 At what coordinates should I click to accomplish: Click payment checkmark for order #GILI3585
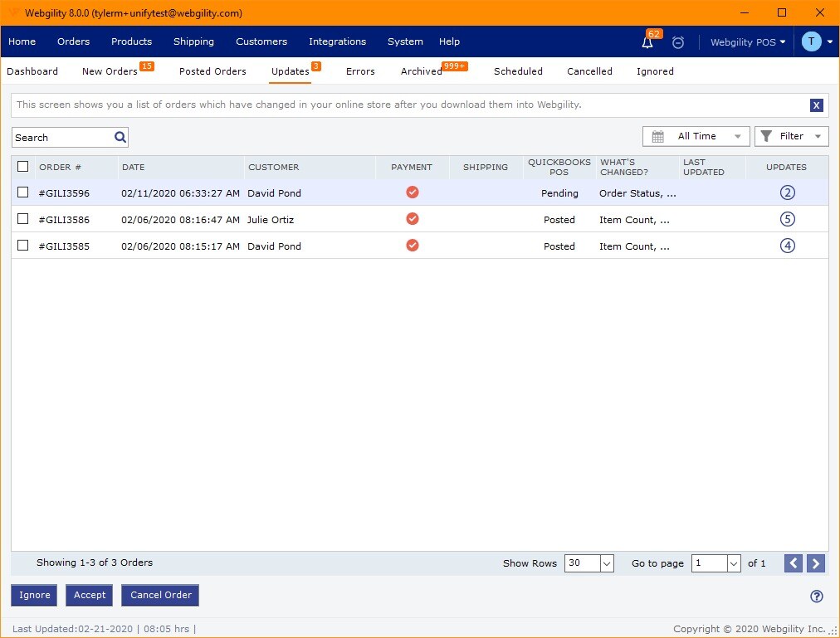[x=412, y=246]
